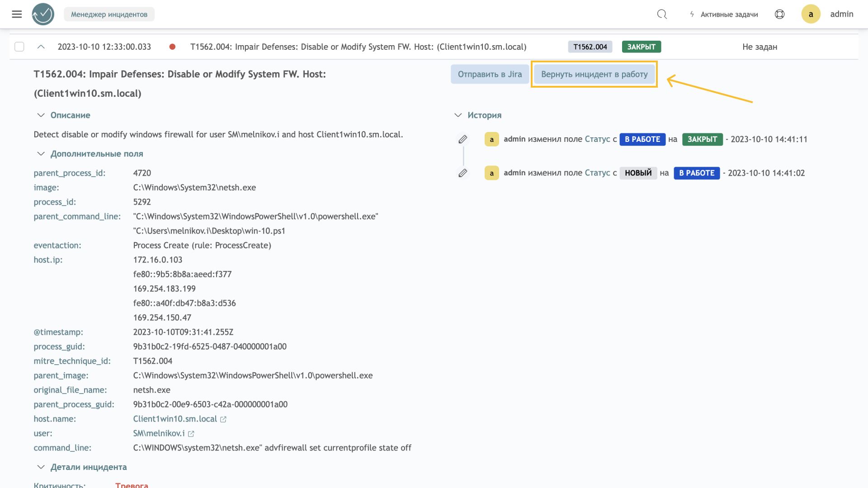Click the application logo with checkmark

click(43, 14)
